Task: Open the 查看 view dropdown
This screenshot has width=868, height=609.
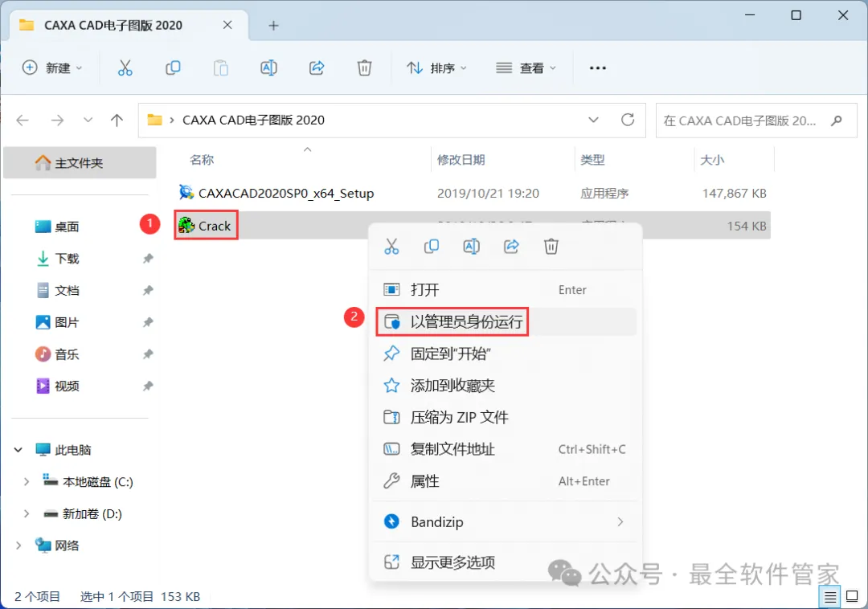Action: (526, 68)
